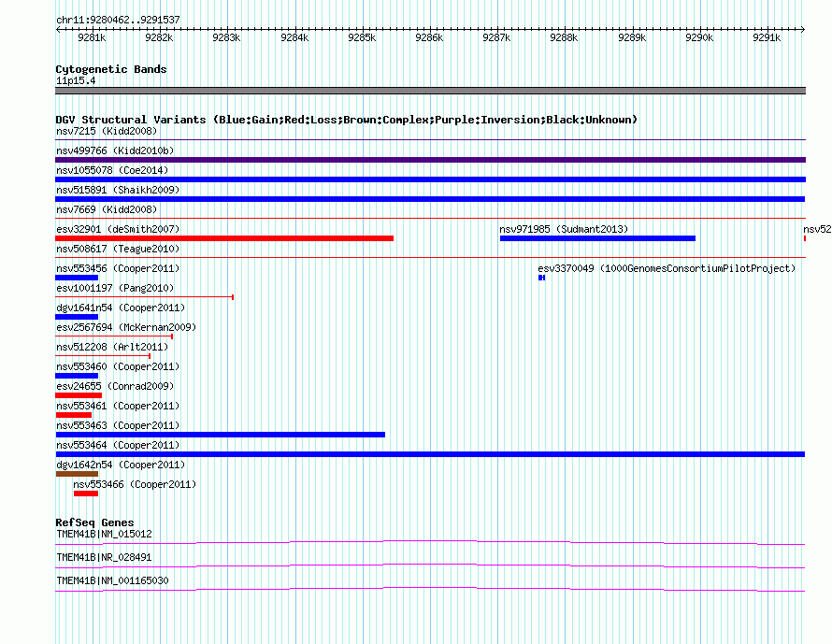The width and height of the screenshot is (832, 644).
Task: Click the 9290k ruler tick label
Action: pos(699,37)
